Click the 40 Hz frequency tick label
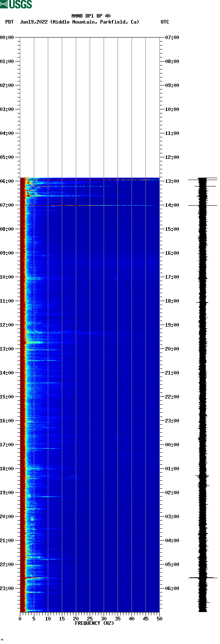 pyautogui.click(x=132, y=619)
